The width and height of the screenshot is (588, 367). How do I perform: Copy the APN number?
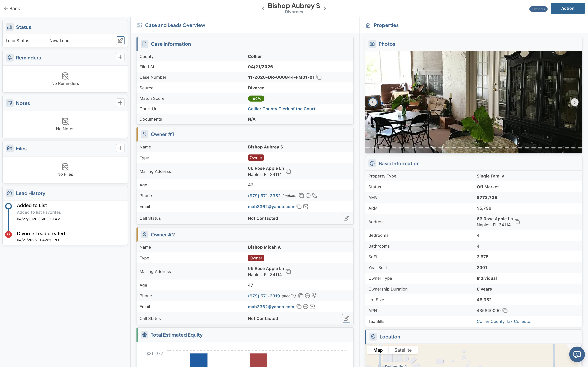(505, 310)
